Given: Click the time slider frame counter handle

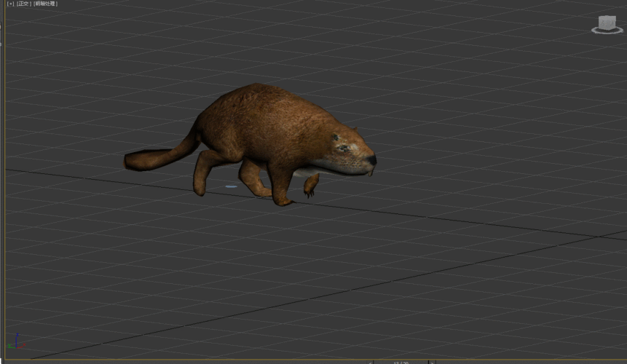Looking at the screenshot, I should [x=401, y=362].
